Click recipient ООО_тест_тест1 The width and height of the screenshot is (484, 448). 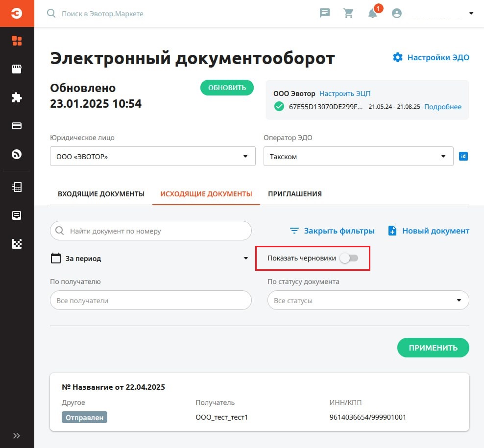click(221, 417)
